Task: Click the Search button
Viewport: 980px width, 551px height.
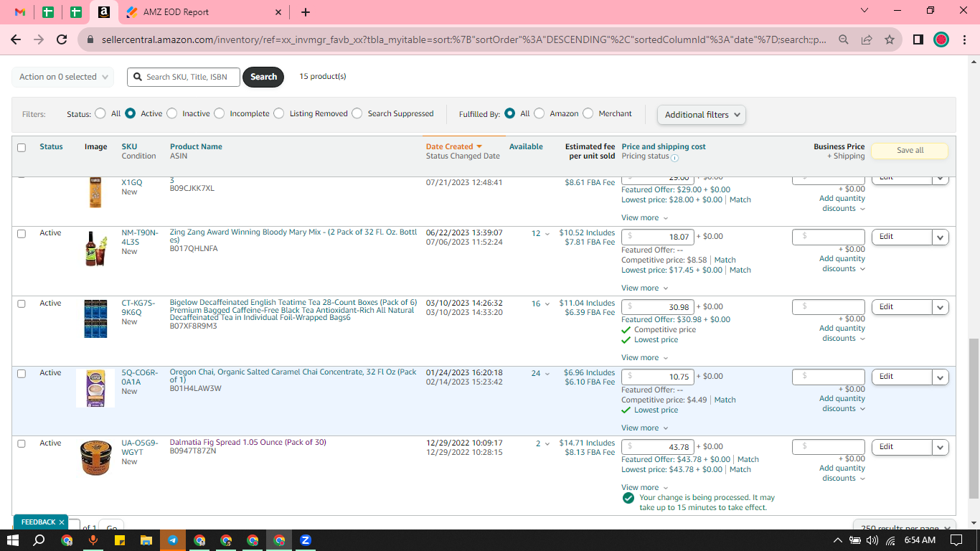Action: [263, 77]
